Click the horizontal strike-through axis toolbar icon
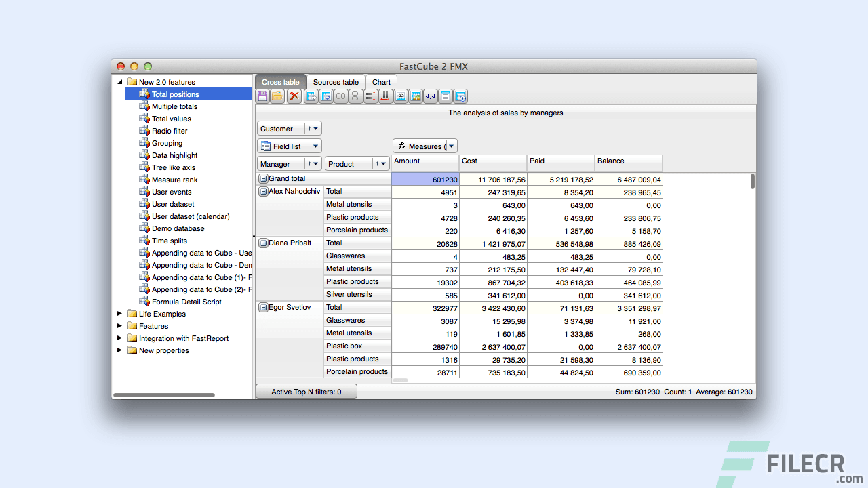This screenshot has height=488, width=868. click(340, 96)
